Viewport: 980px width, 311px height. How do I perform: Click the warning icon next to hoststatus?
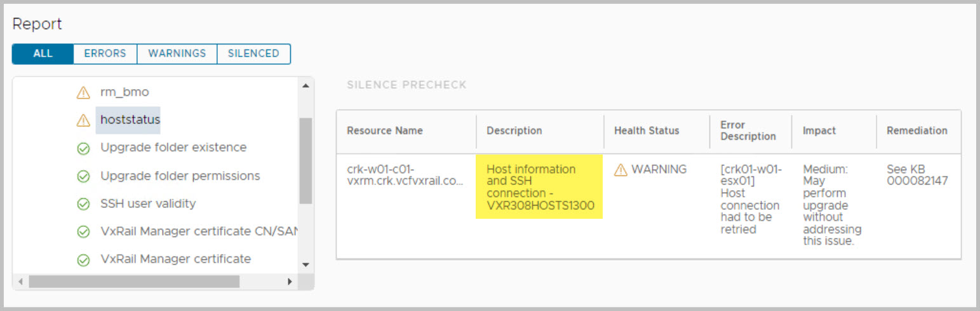pos(83,120)
